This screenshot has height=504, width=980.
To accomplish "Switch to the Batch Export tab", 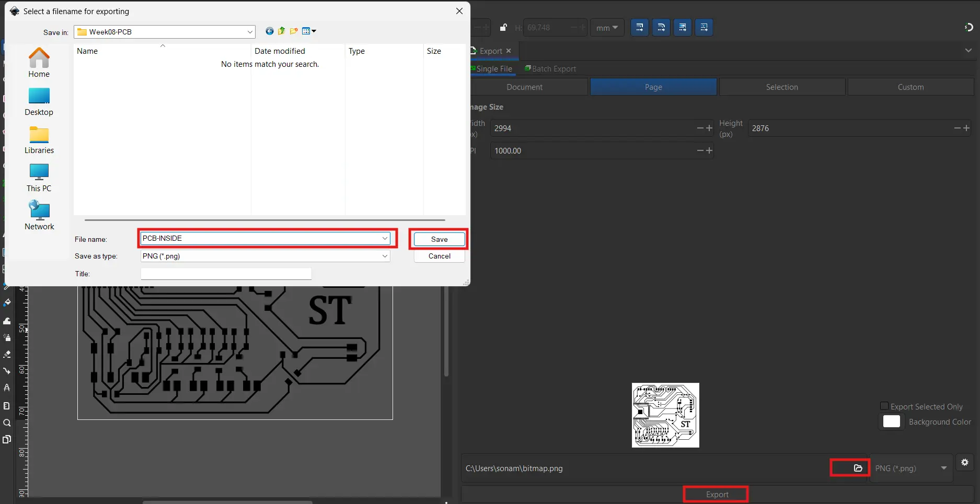I will coord(550,69).
